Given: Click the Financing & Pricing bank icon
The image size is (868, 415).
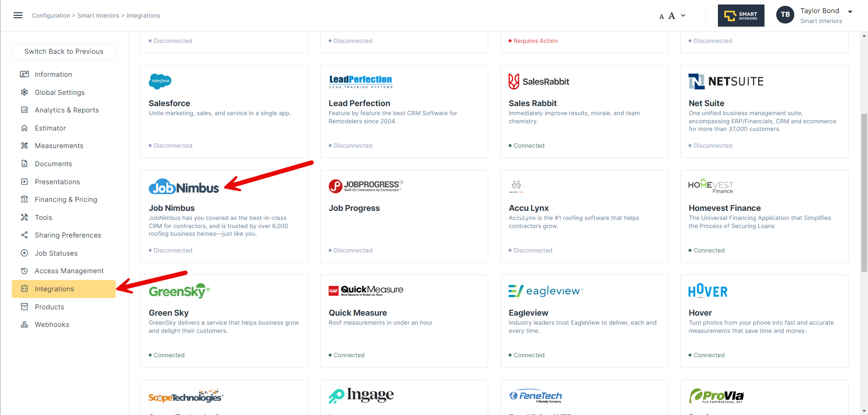Looking at the screenshot, I should (x=24, y=199).
